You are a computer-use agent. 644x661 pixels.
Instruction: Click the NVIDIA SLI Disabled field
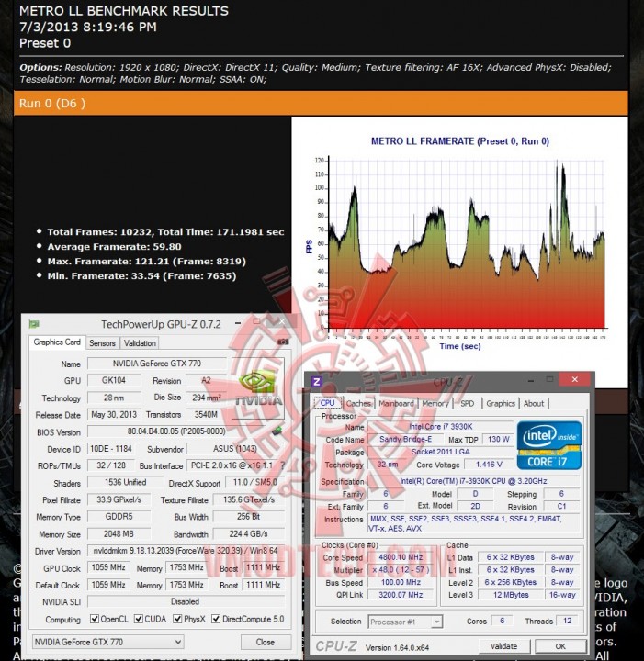pyautogui.click(x=186, y=601)
